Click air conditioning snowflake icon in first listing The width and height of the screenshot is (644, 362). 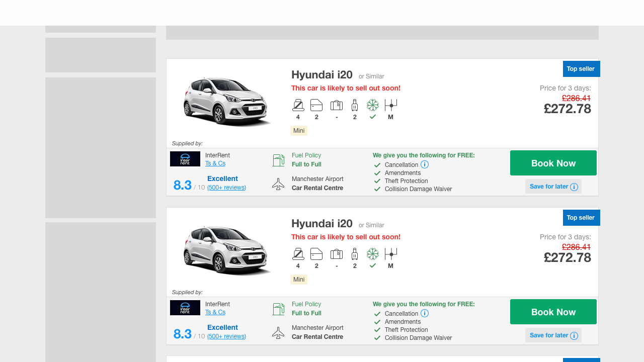[x=372, y=105]
